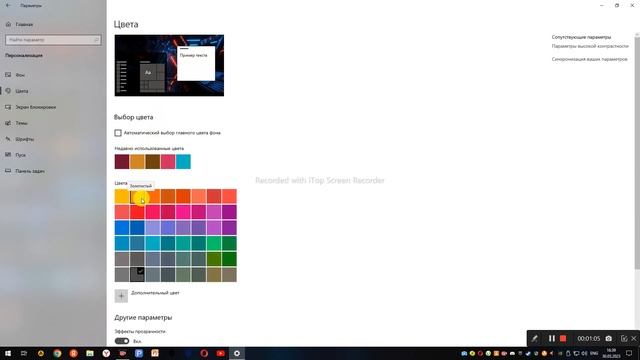Image resolution: width=640 pixels, height=360 pixels.
Task: Check Автоматический выбор главного цвета фона
Action: point(118,133)
